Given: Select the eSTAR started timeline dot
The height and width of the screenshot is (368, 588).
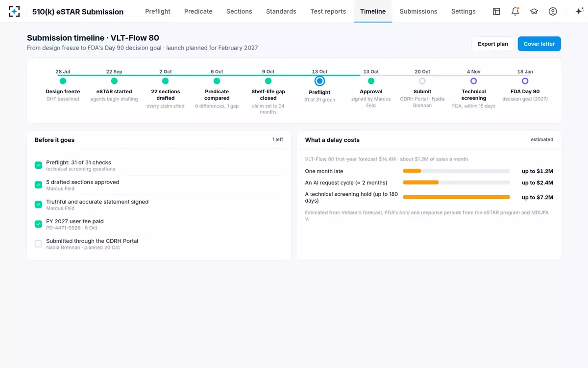Looking at the screenshot, I should 114,81.
